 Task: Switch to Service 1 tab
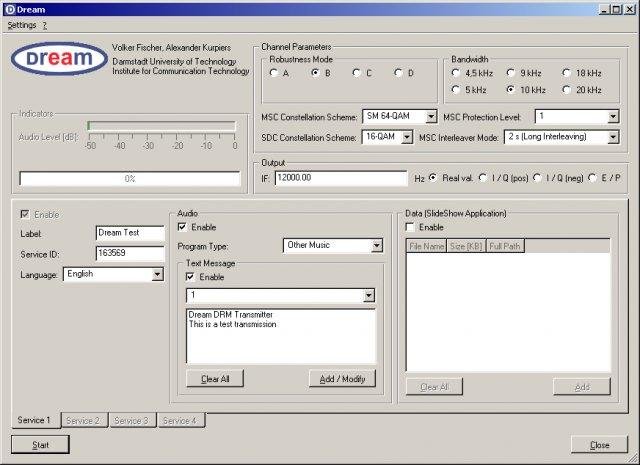pyautogui.click(x=34, y=420)
